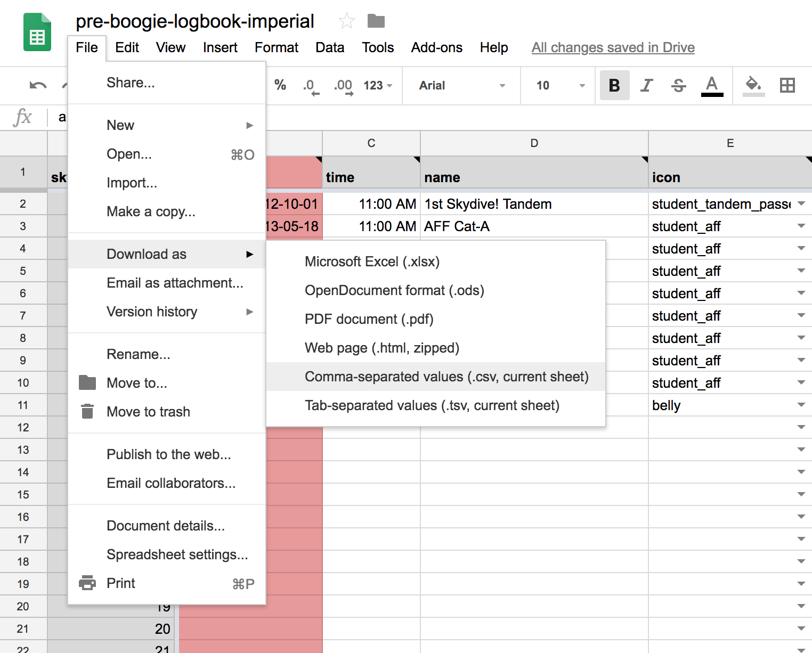The width and height of the screenshot is (812, 653).
Task: Click the trash icon next to Move to trash
Action: [87, 411]
